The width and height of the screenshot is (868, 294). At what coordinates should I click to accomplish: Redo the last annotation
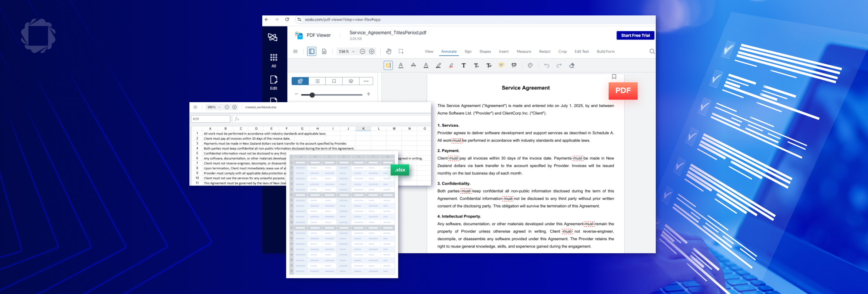click(559, 65)
